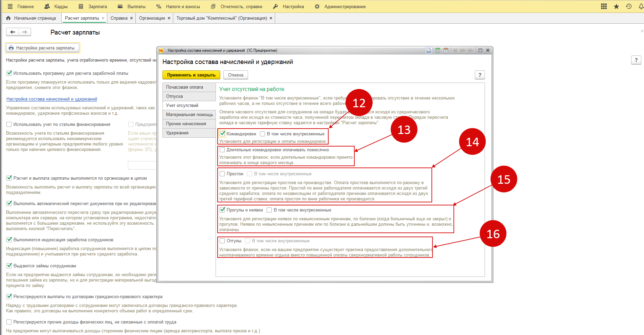The image size is (644, 335).
Task: Enable Регистрируются прочие доходы физических лиц
Action: pos(9,322)
